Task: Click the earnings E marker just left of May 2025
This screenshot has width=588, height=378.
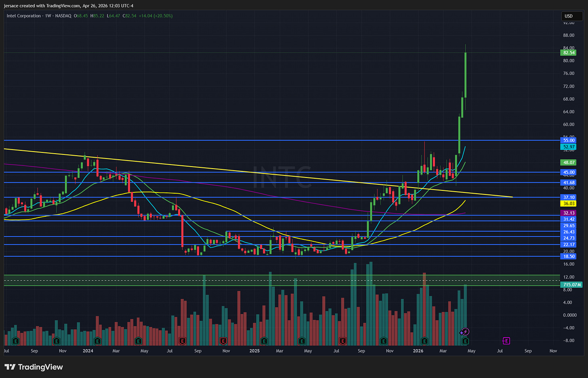Action: click(x=302, y=341)
